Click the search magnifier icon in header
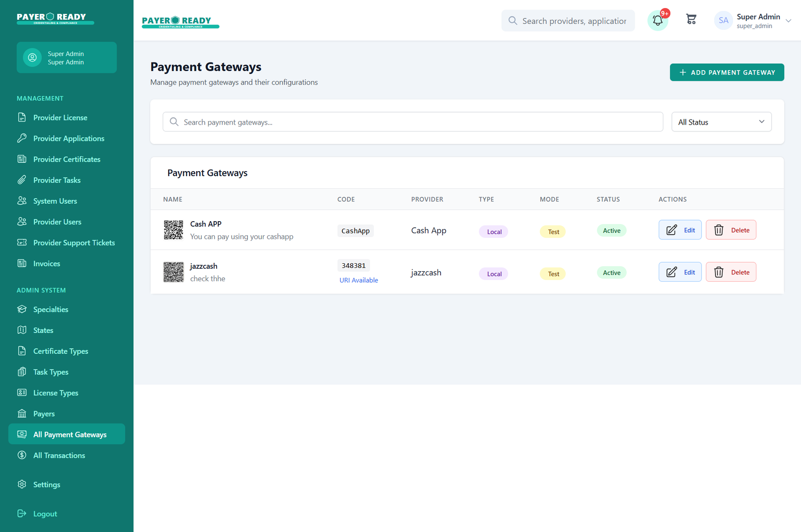This screenshot has width=801, height=532. pos(513,21)
